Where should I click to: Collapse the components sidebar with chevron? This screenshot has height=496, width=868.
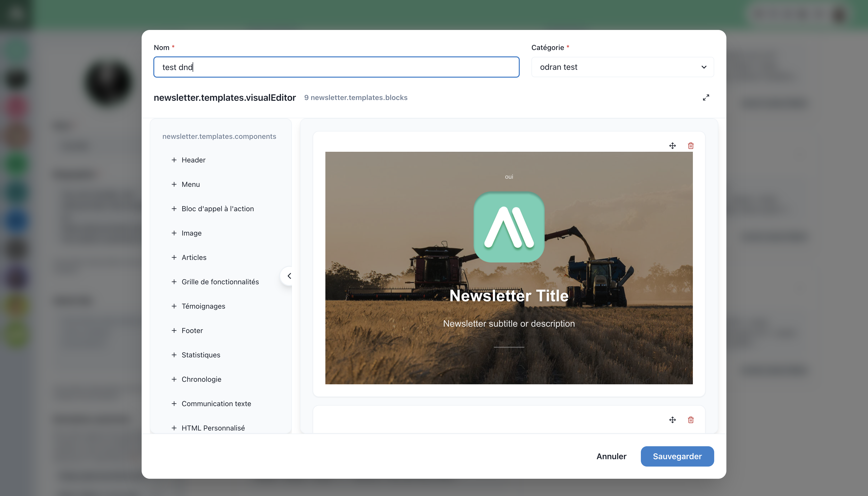(x=289, y=276)
